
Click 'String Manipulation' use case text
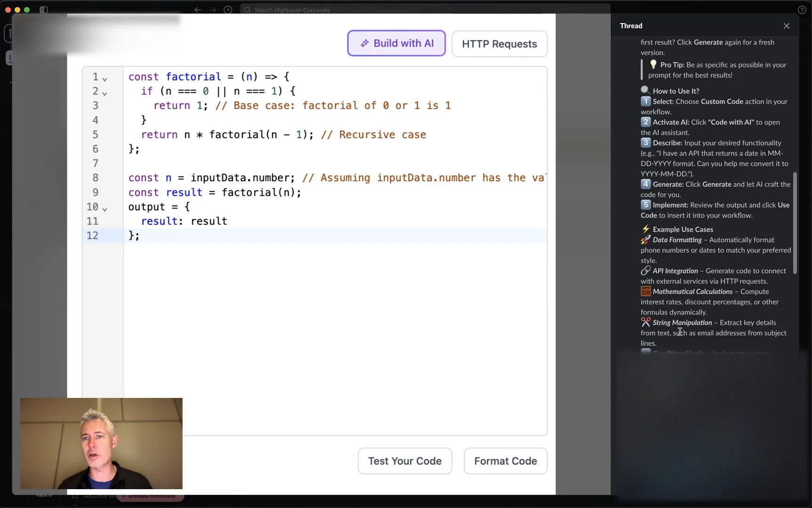(x=682, y=323)
